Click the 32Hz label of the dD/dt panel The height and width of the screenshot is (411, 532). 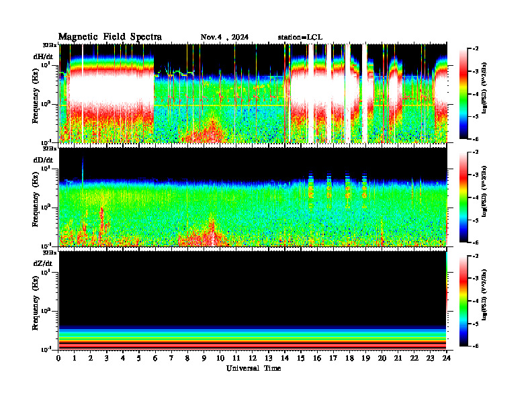(50, 148)
